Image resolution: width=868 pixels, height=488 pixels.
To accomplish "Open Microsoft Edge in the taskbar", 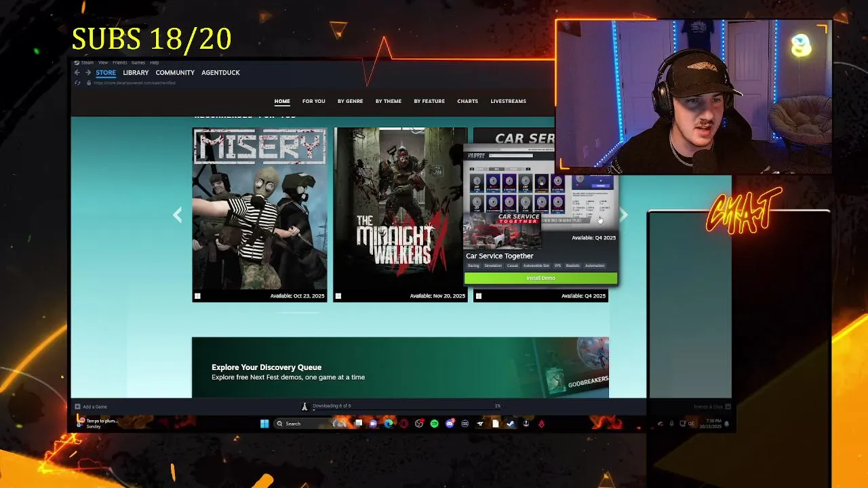I will 389,424.
